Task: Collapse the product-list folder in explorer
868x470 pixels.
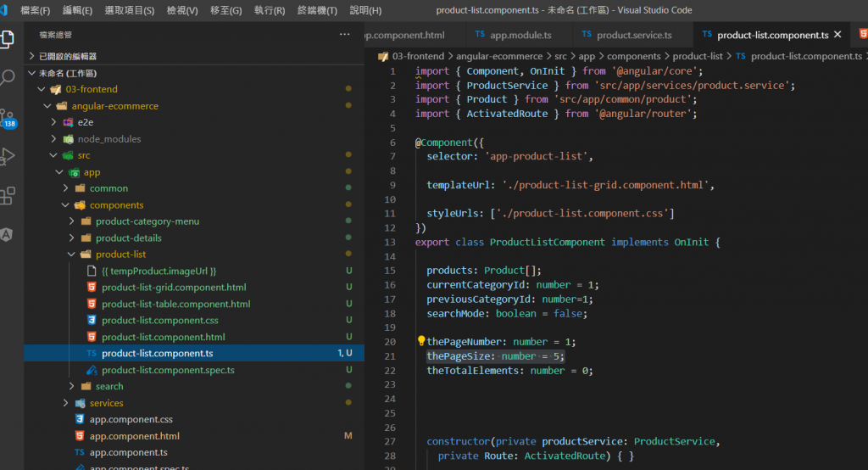Action: click(120, 255)
